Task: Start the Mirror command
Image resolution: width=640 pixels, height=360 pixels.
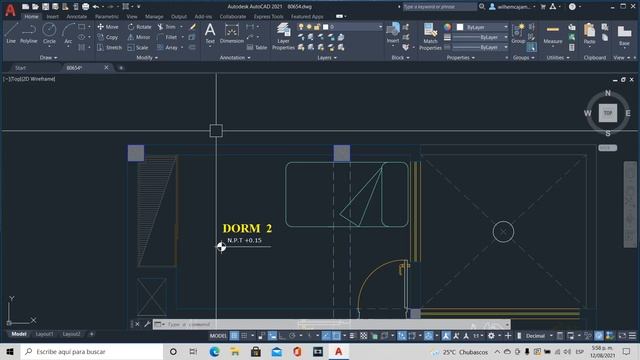Action: click(x=139, y=37)
